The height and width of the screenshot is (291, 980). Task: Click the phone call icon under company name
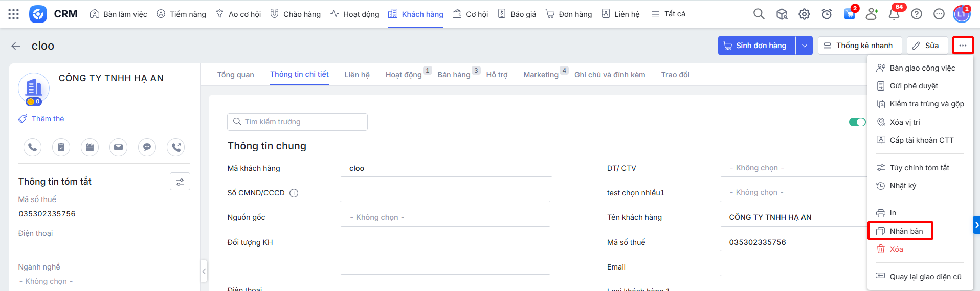32,147
